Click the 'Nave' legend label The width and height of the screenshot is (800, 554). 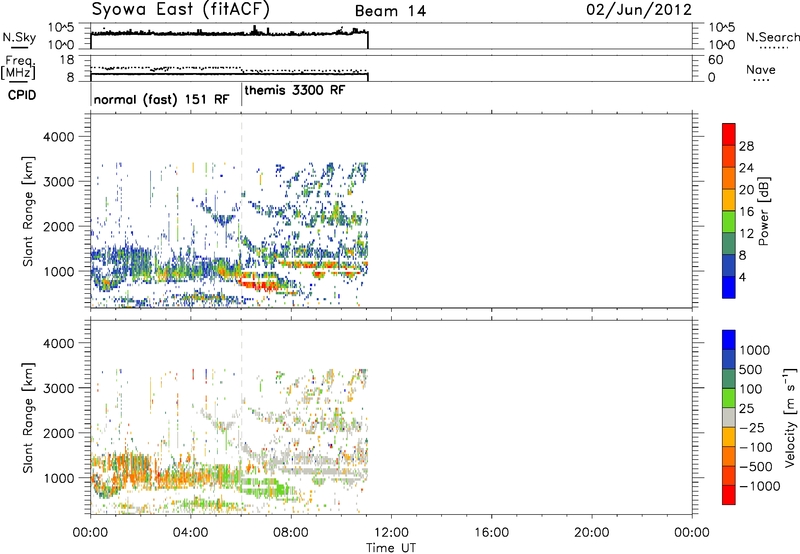click(761, 69)
